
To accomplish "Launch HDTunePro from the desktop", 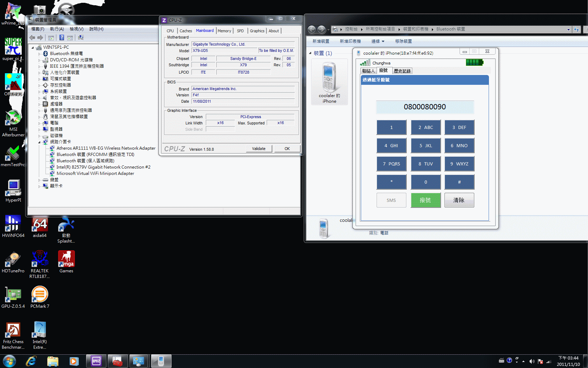I will (x=13, y=262).
